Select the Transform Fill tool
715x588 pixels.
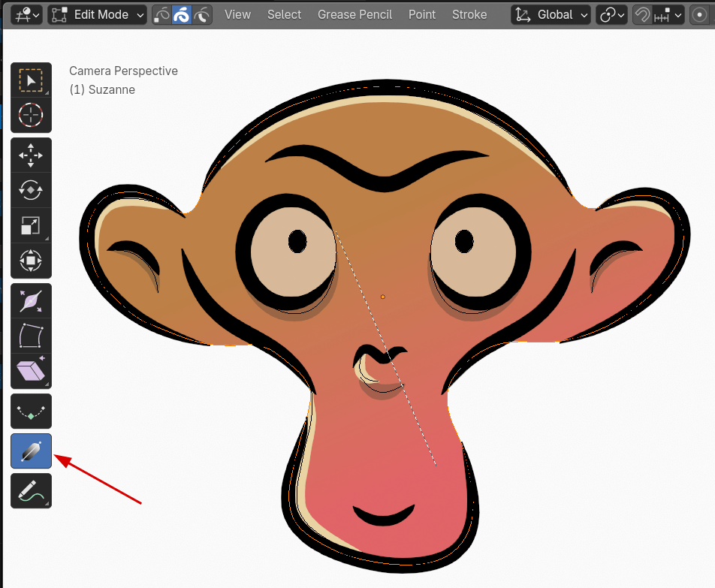pyautogui.click(x=31, y=371)
